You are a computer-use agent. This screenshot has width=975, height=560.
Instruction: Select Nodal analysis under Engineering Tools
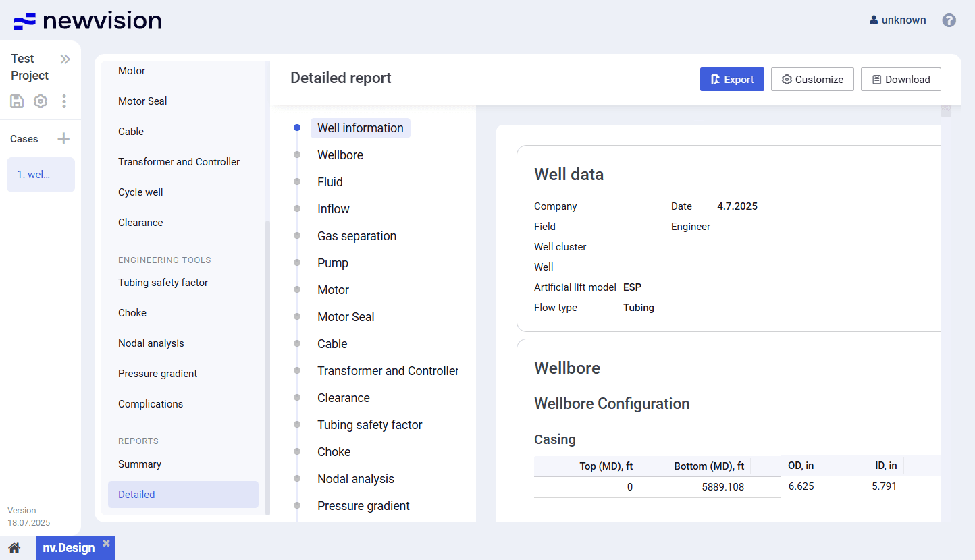(151, 343)
